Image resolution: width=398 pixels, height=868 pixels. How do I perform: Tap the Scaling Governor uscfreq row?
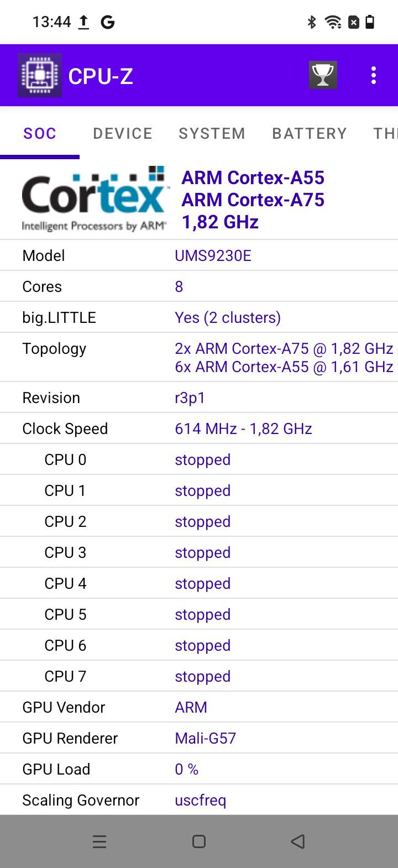[x=199, y=800]
